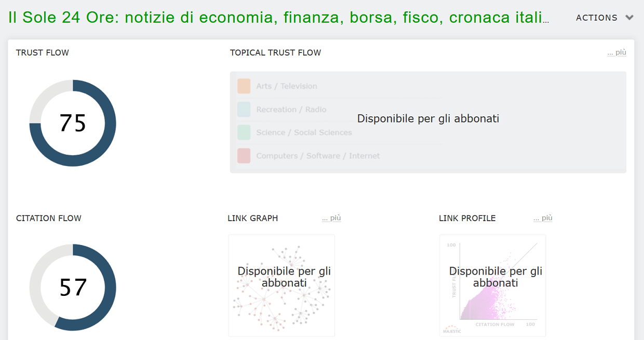
Task: Click the Arts / Television category icon
Action: [244, 86]
